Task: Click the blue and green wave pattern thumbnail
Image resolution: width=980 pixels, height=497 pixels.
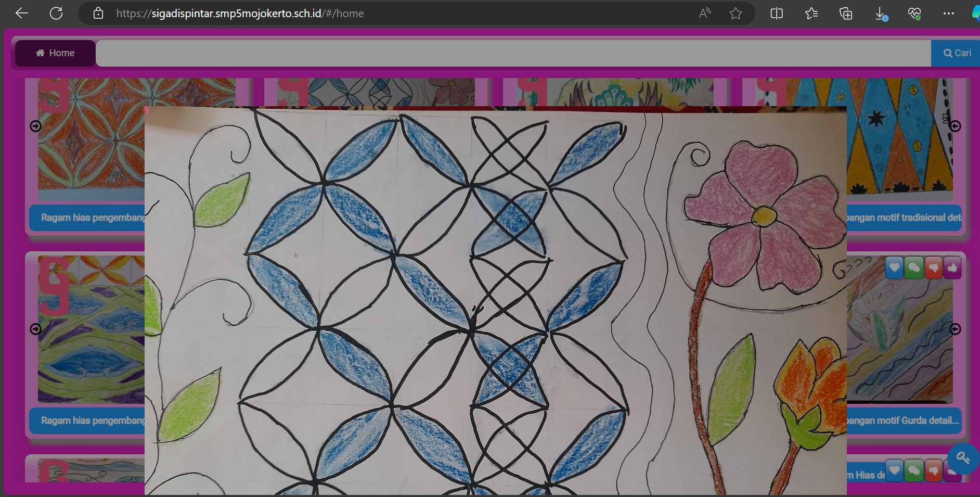Action: [91, 329]
